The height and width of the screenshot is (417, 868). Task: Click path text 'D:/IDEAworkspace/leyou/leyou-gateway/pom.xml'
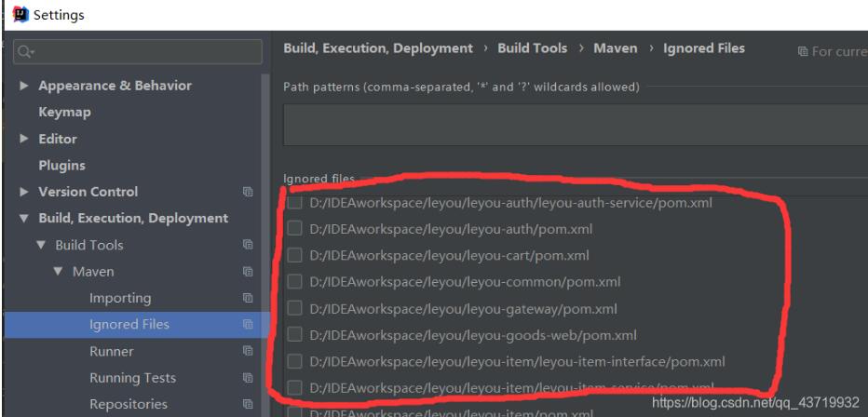coord(463,309)
